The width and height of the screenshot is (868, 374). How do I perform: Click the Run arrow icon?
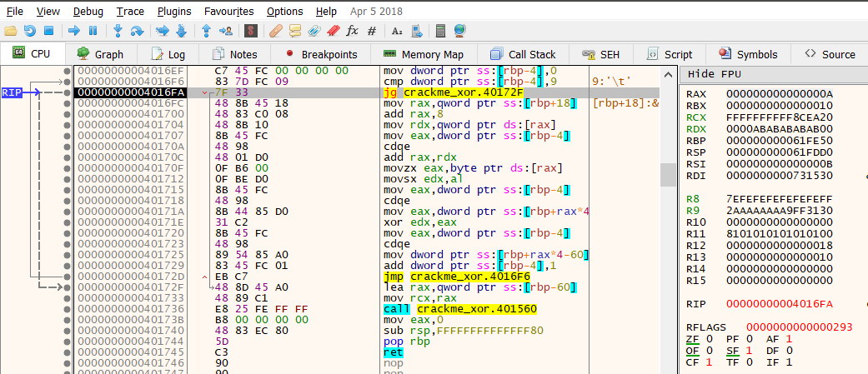point(74,31)
